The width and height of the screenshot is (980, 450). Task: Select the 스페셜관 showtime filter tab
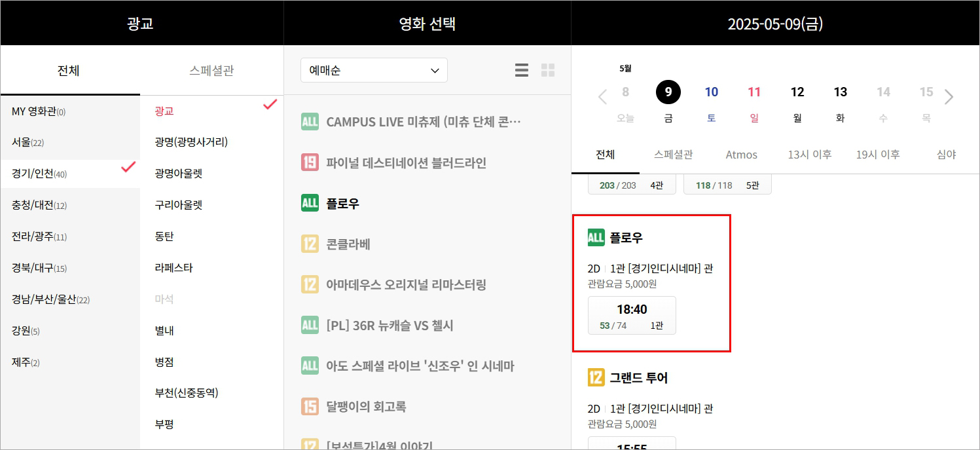tap(674, 155)
